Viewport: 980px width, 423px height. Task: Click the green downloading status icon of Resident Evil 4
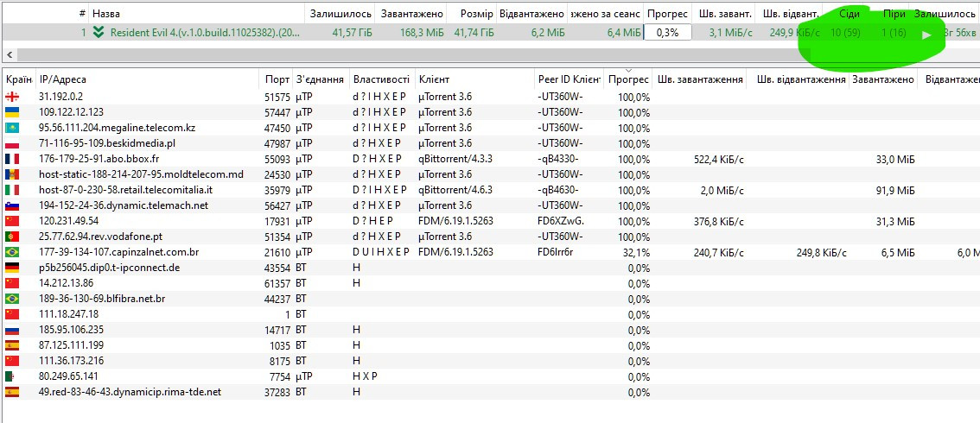click(x=99, y=33)
